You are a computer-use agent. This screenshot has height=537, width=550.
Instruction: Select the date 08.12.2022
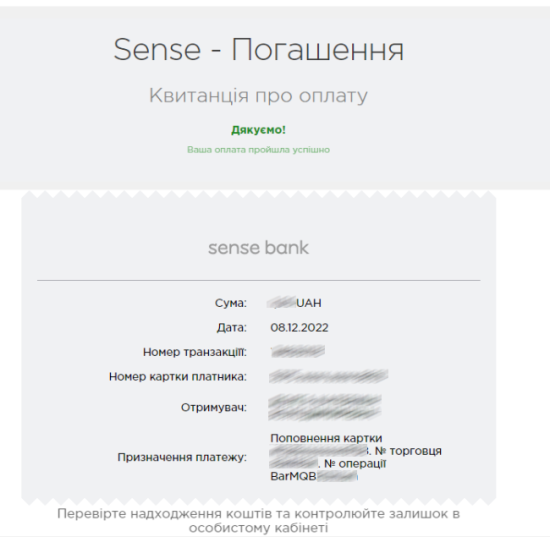(299, 328)
